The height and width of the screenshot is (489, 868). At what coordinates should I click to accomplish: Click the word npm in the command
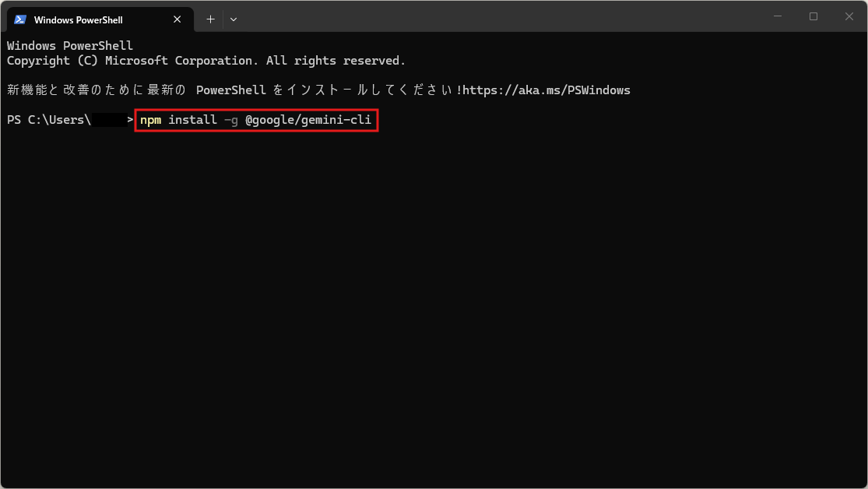[150, 120]
